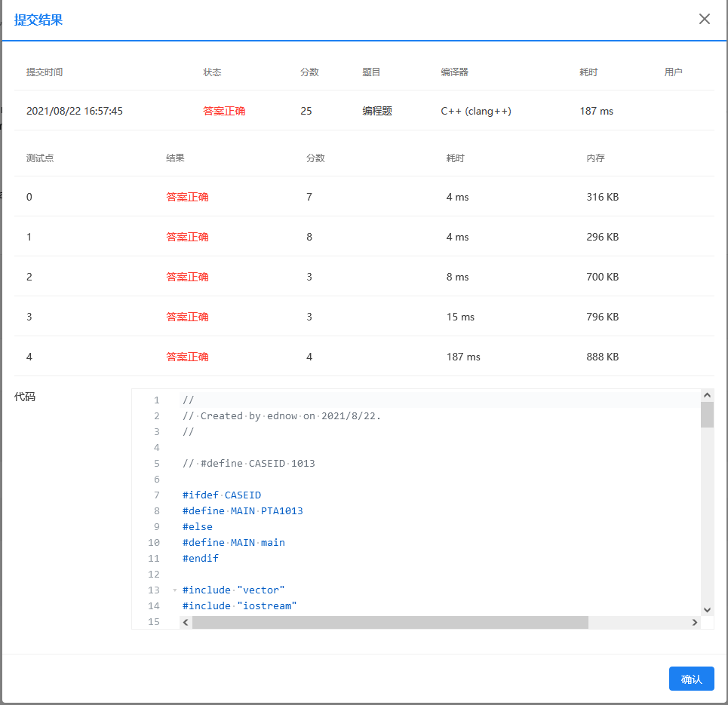Screen dimensions: 728x705
Task: Click the 结果 column header
Action: coord(175,158)
